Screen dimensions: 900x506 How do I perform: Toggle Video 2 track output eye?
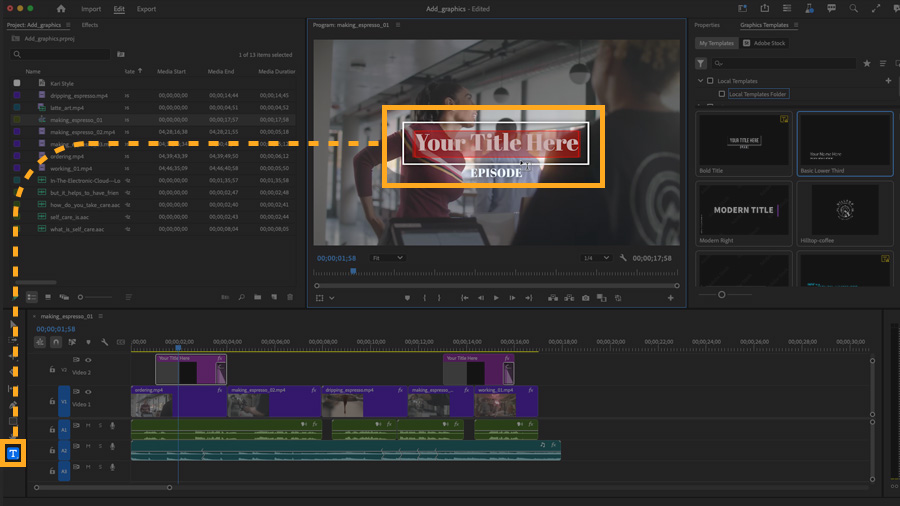point(88,360)
